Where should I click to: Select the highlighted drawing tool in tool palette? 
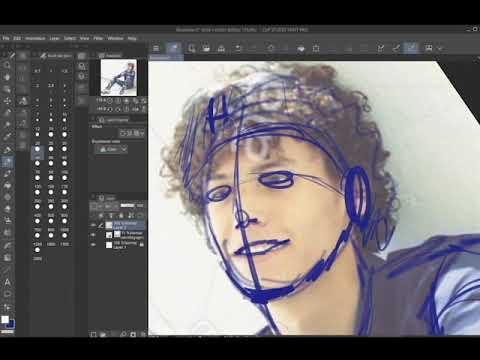[7, 162]
